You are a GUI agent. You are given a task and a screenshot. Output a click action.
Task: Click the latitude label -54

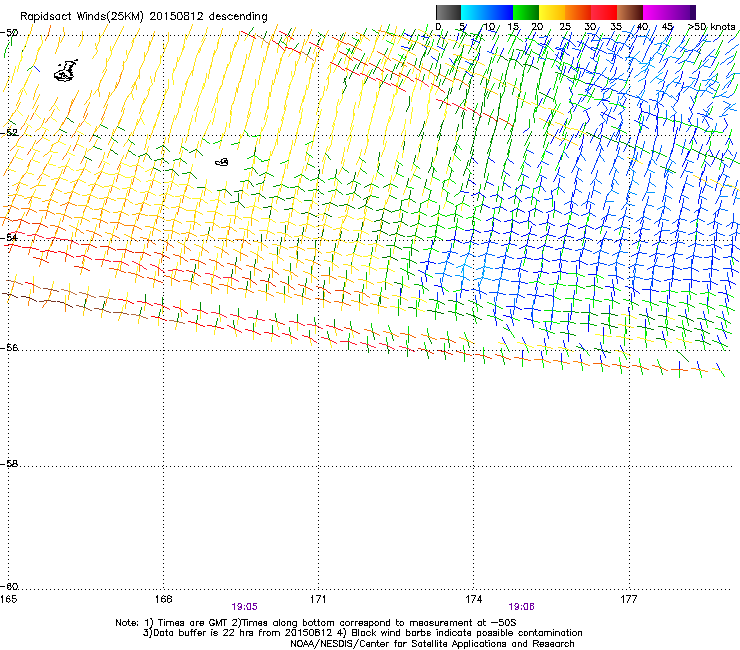point(9,237)
